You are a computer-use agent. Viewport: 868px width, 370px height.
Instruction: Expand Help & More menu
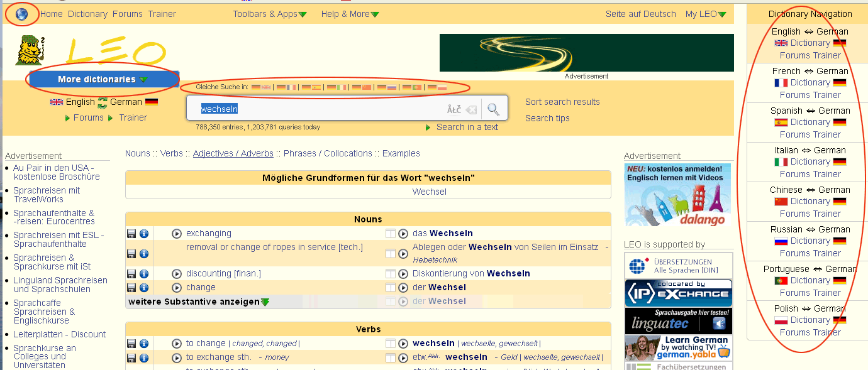point(350,14)
